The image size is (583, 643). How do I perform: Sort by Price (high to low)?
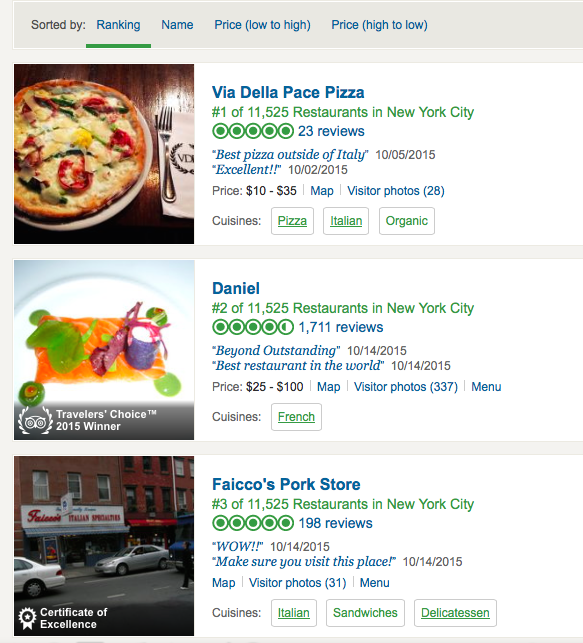coord(379,25)
